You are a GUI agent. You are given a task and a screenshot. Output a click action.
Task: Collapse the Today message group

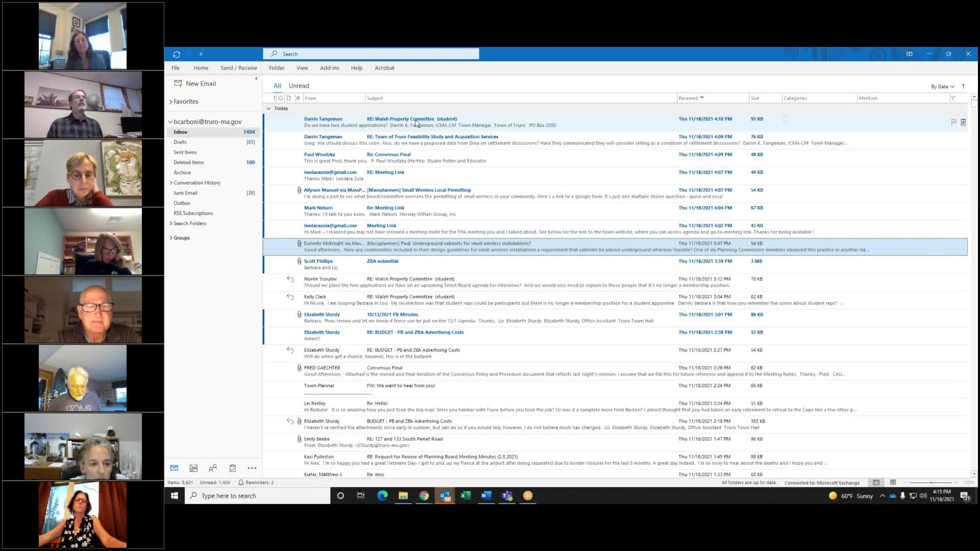pyautogui.click(x=268, y=108)
